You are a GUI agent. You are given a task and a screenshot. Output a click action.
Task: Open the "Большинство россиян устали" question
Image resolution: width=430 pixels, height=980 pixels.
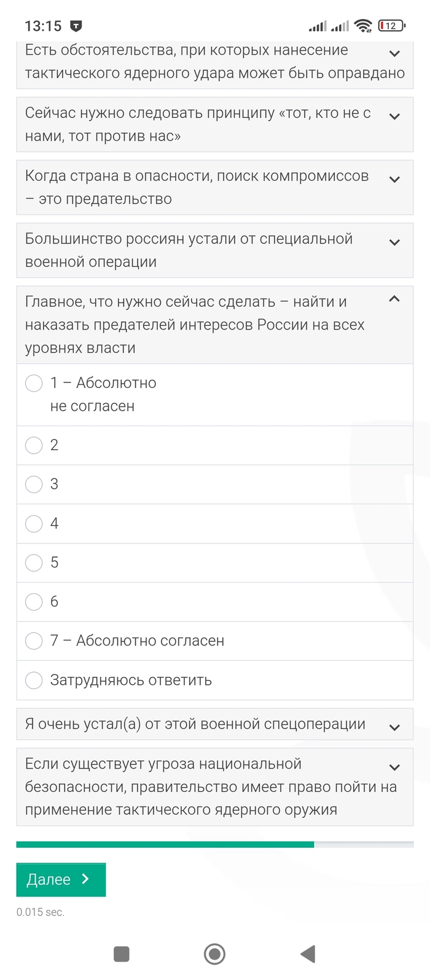pos(394,242)
